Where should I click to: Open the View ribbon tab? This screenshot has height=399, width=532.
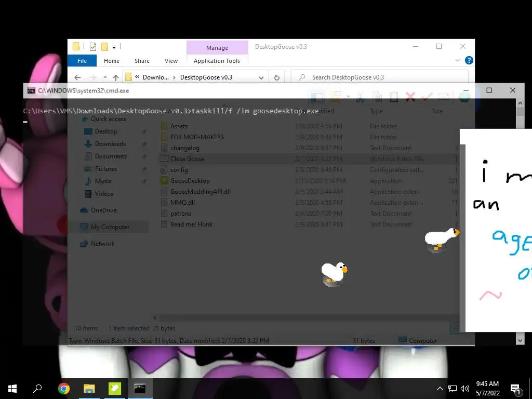pyautogui.click(x=171, y=61)
